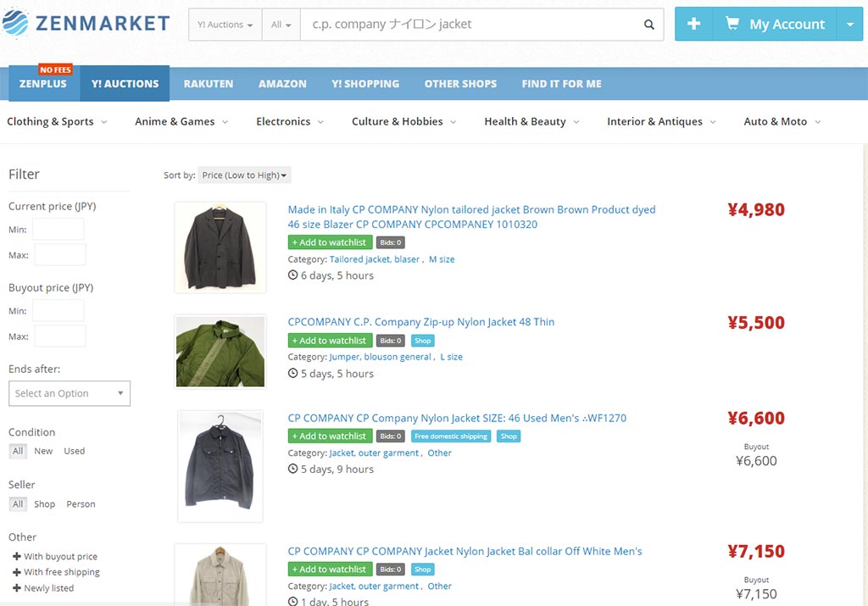Click the Shop badge on the ¥6,600 listing

point(509,436)
